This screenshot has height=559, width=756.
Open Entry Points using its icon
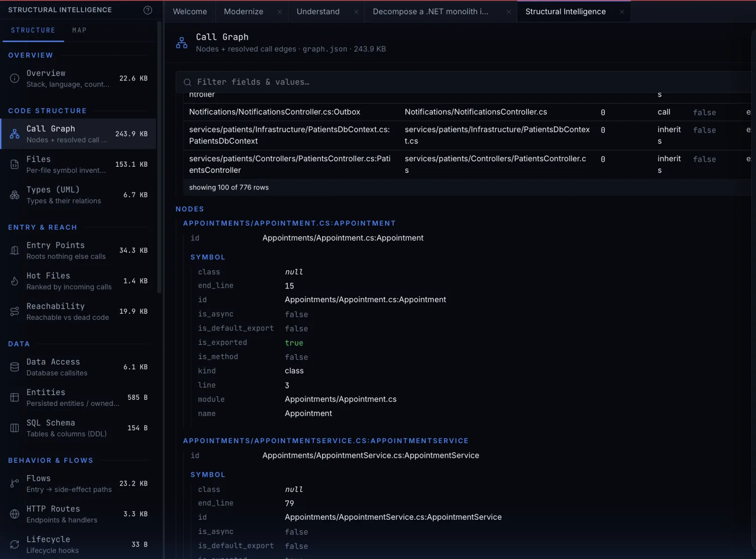coord(15,250)
